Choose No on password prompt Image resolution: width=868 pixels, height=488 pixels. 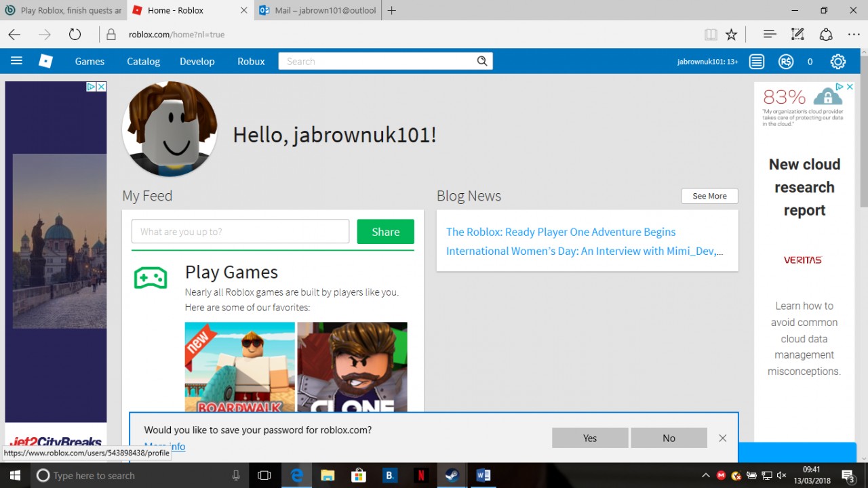tap(669, 438)
